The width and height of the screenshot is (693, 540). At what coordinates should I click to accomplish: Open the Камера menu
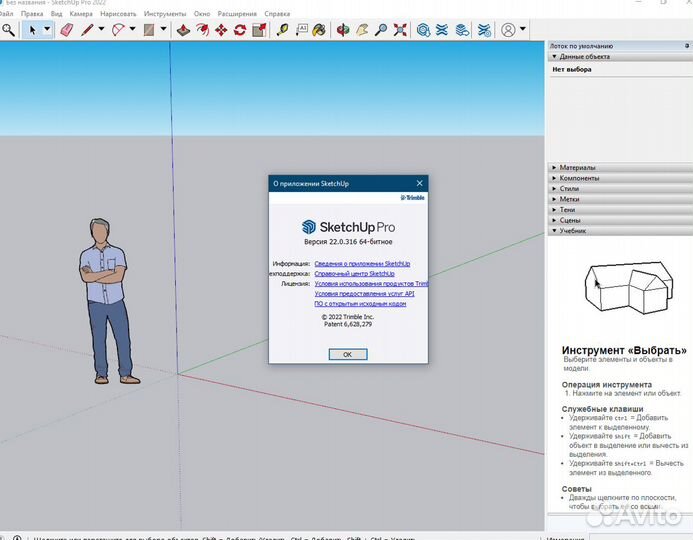81,14
